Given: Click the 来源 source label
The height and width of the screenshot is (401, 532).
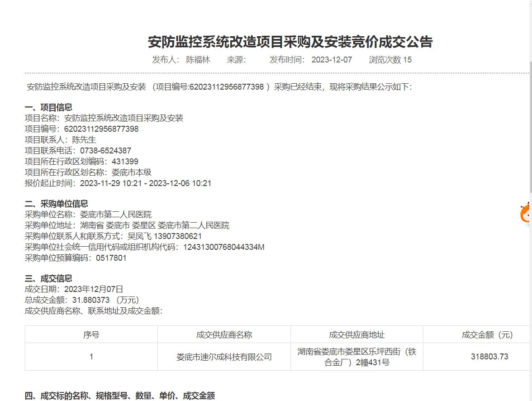Looking at the screenshot, I should click(x=236, y=60).
